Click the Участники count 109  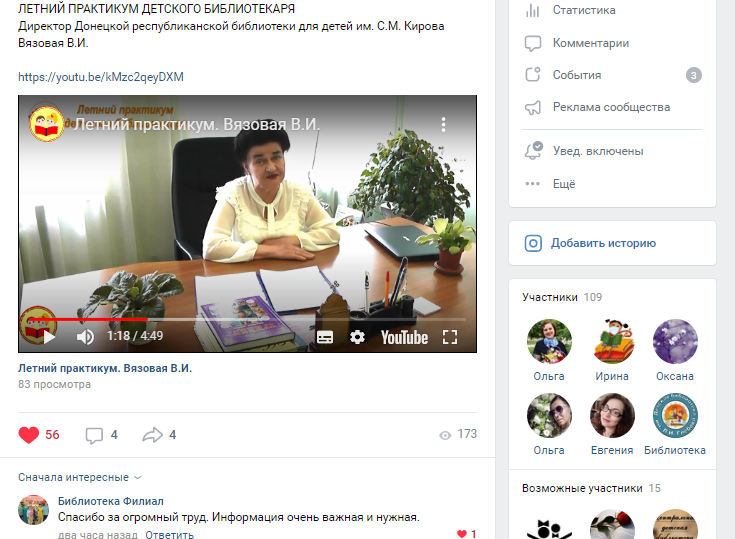(593, 297)
